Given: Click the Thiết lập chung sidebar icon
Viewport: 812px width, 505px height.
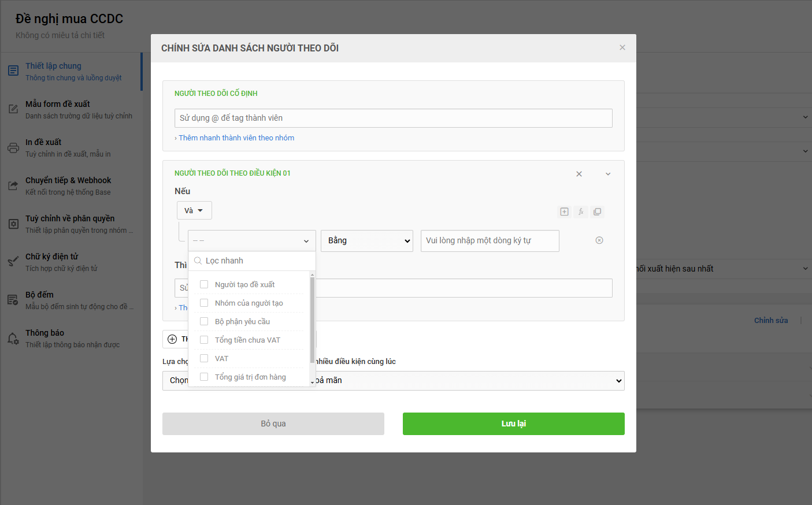Looking at the screenshot, I should coord(13,71).
